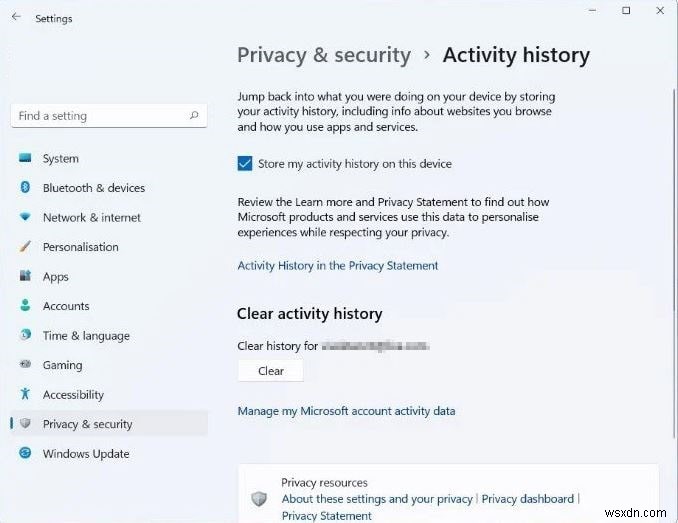The height and width of the screenshot is (523, 678).
Task: Select Accounts in the sidebar
Action: coord(109,306)
